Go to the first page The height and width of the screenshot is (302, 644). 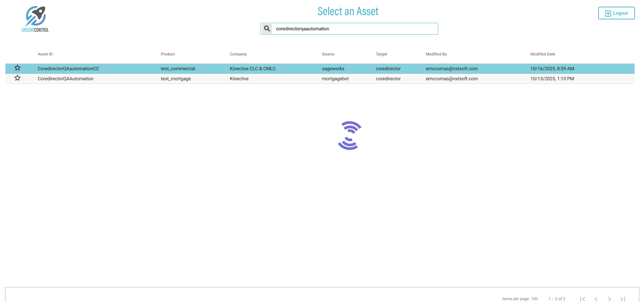click(x=582, y=299)
